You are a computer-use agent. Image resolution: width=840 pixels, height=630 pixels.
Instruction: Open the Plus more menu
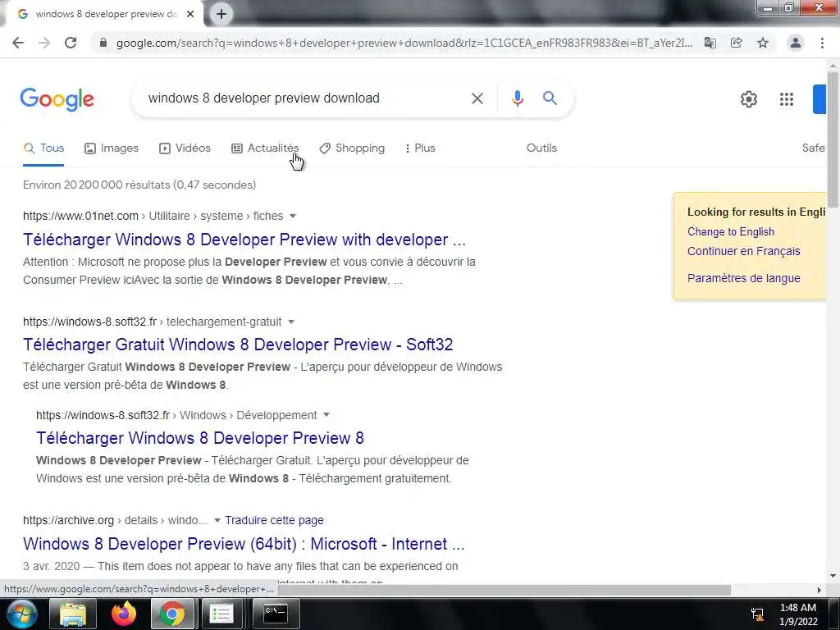pos(420,148)
